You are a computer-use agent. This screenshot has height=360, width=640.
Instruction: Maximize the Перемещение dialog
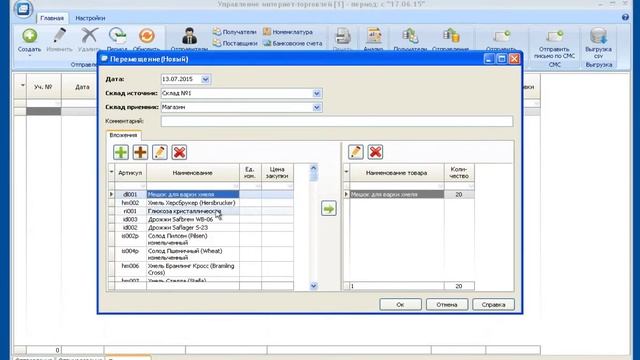tap(502, 59)
